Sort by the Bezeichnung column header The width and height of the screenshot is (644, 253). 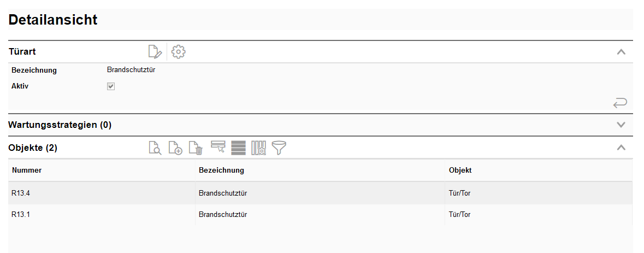(x=221, y=170)
